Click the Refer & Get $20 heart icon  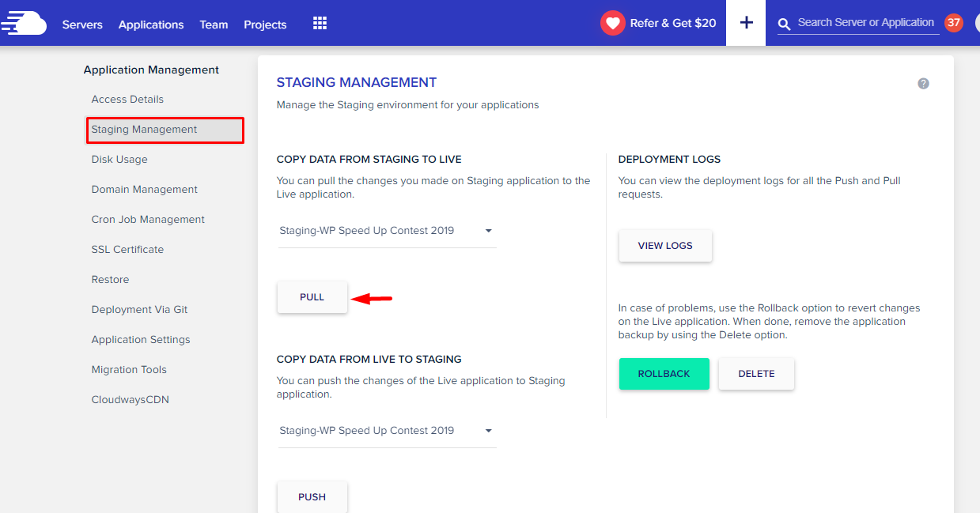coord(613,23)
